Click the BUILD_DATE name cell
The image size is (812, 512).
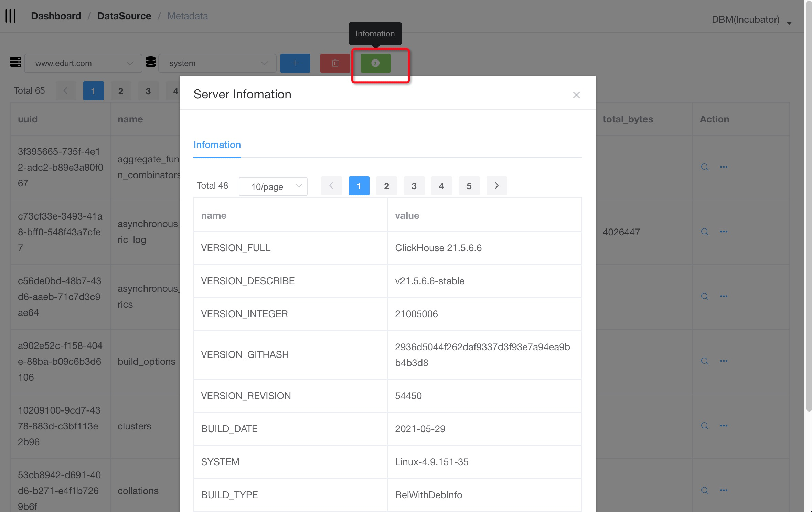[x=290, y=429]
